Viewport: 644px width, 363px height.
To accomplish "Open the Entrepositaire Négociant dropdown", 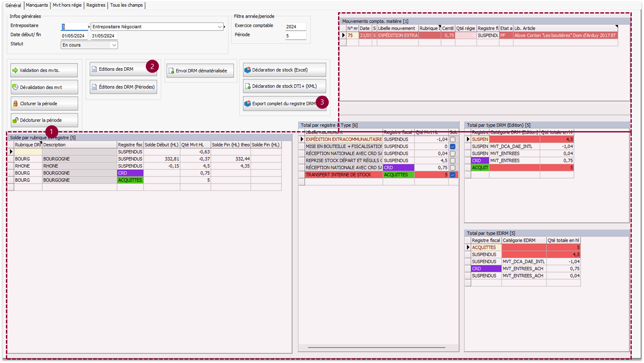I will 220,27.
